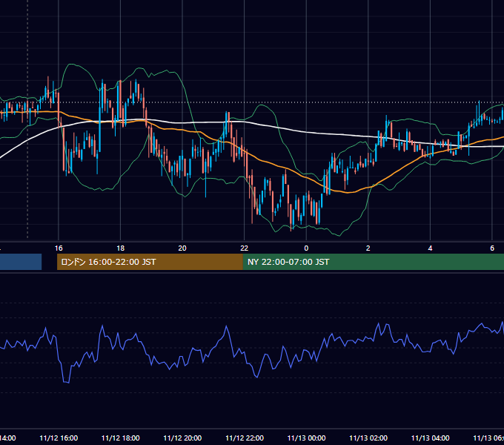Click the 11/13 04:00 date label

tap(431, 438)
